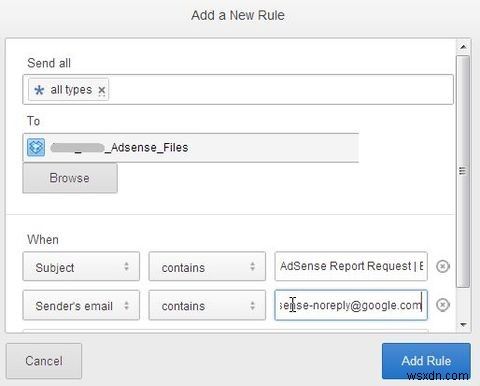480x386 pixels.
Task: Click the scrollbar down arrow
Action: [463, 324]
